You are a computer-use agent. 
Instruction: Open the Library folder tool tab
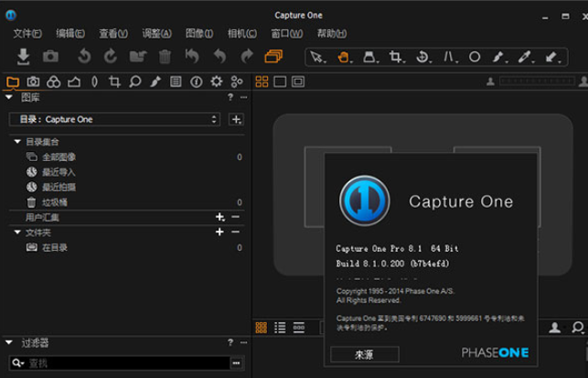coord(12,81)
